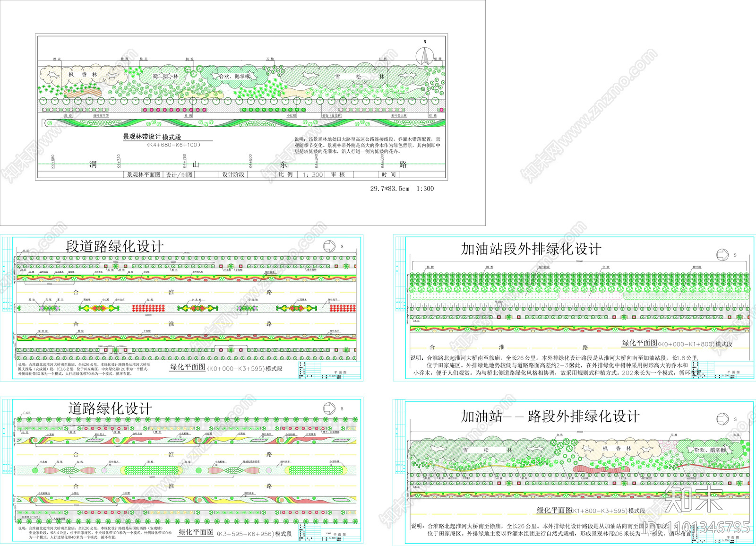
Task: Click the 合欢、鹅掌楸 cluster in top drawing
Action: pos(234,76)
